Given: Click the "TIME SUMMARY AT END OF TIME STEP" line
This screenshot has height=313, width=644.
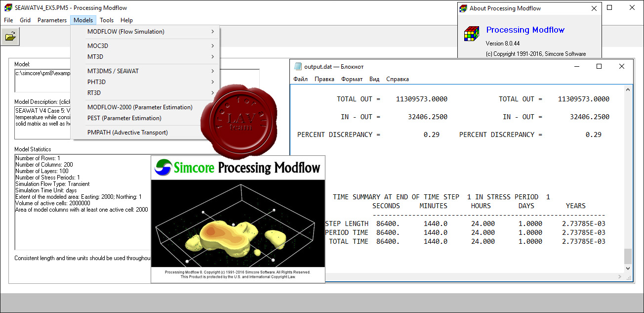Looking at the screenshot, I should [x=442, y=197].
